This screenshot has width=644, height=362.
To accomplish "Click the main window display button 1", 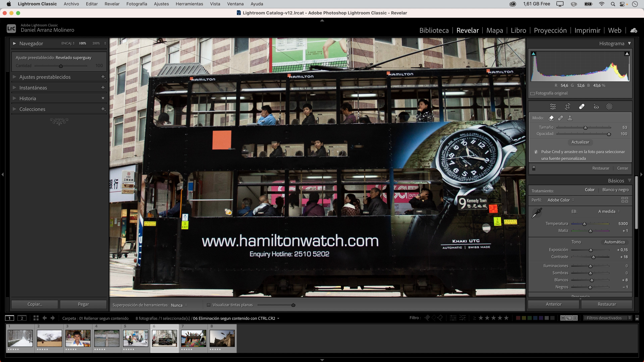I will [10, 318].
